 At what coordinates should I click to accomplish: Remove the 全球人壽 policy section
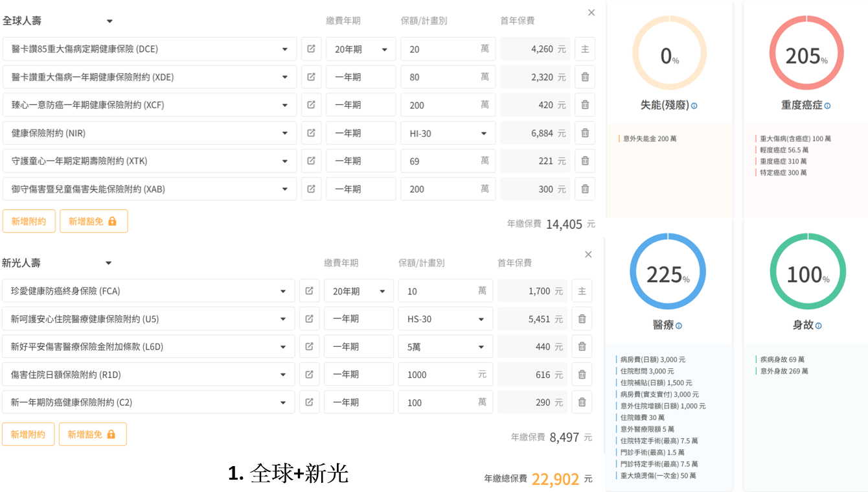pyautogui.click(x=591, y=13)
